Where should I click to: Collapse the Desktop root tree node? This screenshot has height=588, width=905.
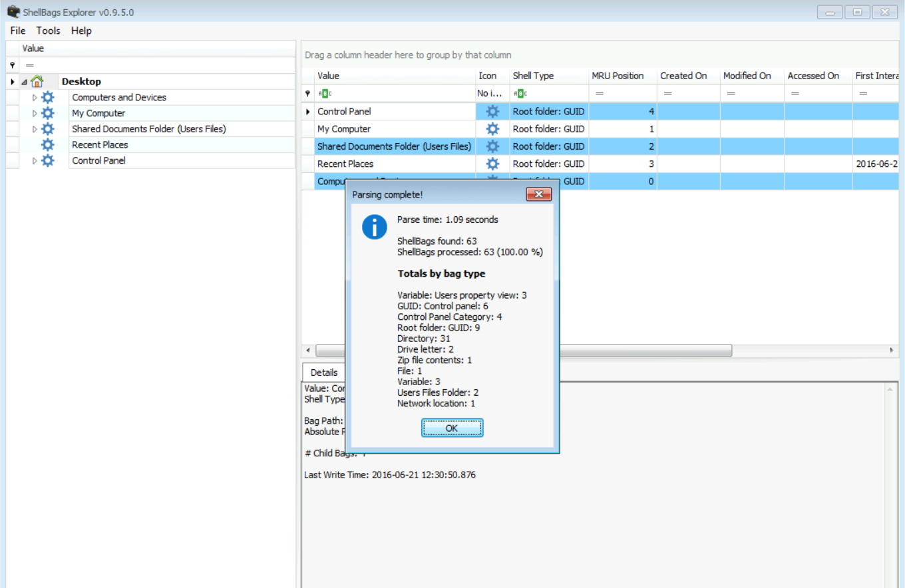tap(25, 82)
